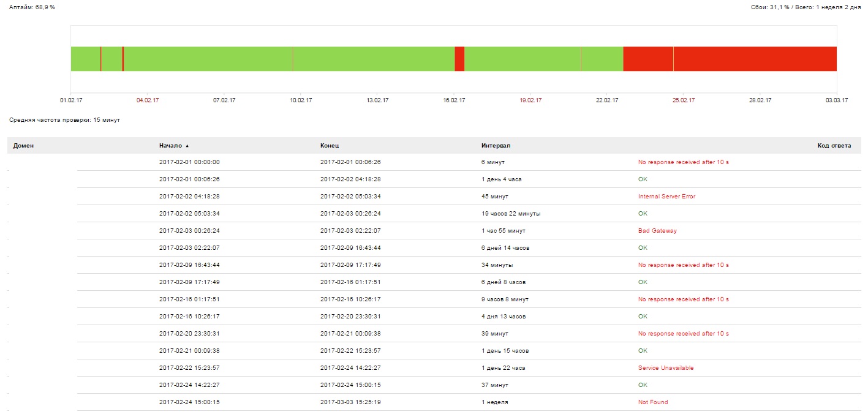The image size is (868, 417).
Task: Click the Service Unavailable status
Action: 666,368
